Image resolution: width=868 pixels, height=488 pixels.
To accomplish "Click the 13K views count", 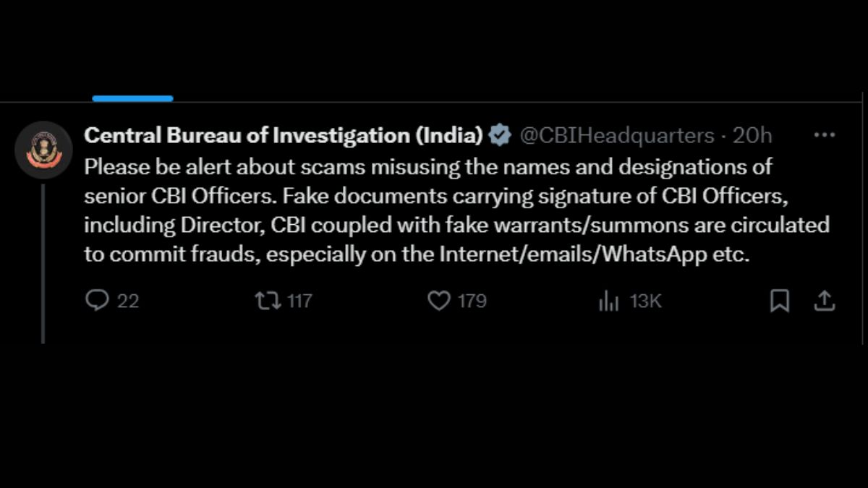I will (645, 301).
